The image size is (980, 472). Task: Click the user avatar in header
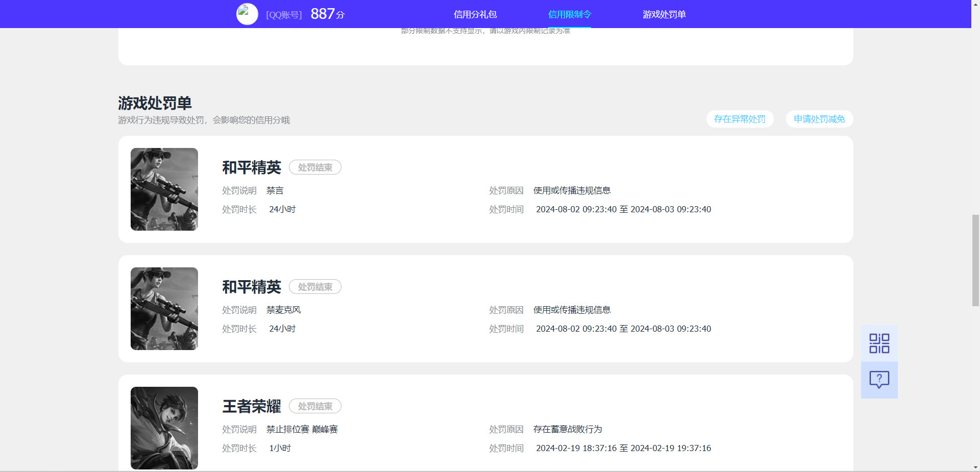[247, 14]
